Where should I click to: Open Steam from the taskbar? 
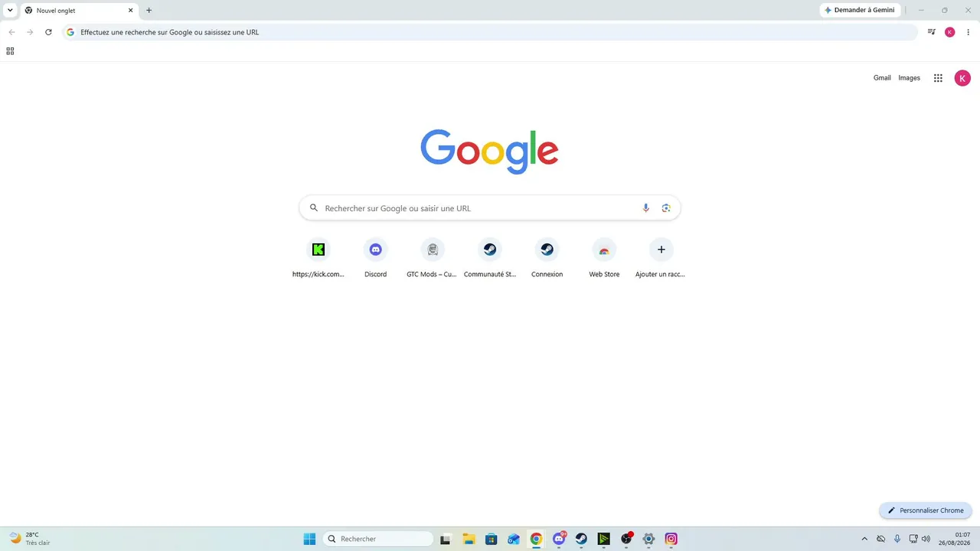(x=581, y=539)
